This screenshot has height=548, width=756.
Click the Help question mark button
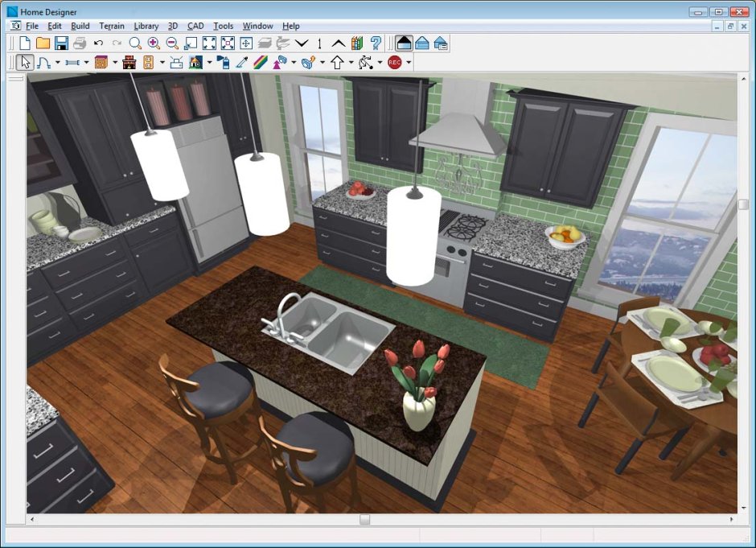(x=376, y=43)
